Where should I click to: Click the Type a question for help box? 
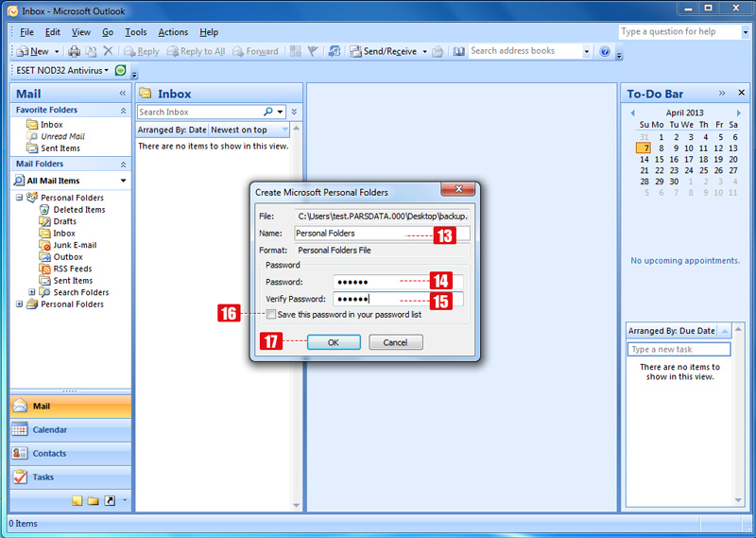[679, 32]
